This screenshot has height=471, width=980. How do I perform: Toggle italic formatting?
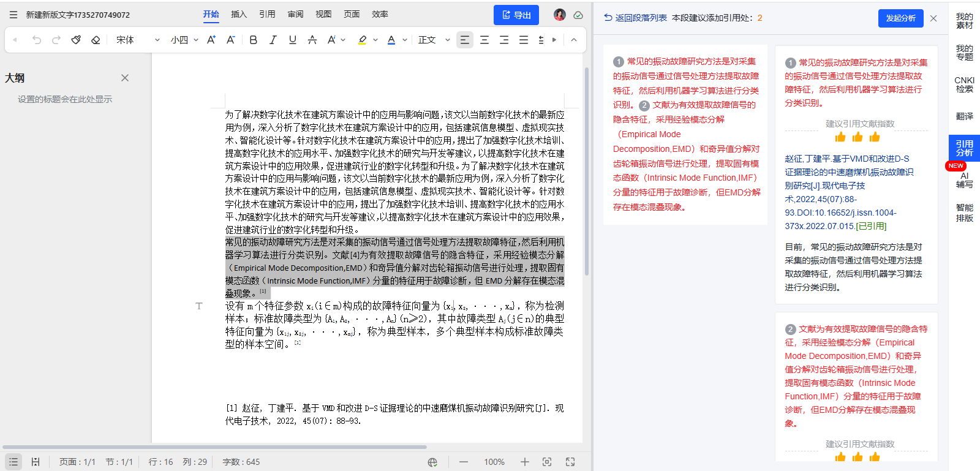click(x=273, y=40)
